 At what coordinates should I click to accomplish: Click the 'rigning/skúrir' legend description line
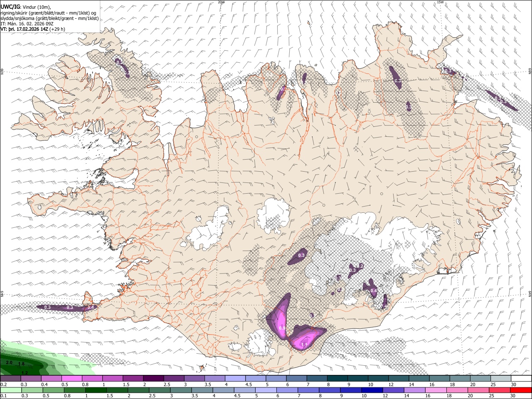point(48,12)
